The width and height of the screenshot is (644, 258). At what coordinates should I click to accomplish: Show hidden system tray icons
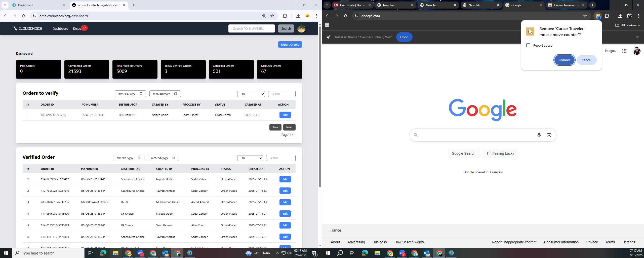click(x=277, y=253)
